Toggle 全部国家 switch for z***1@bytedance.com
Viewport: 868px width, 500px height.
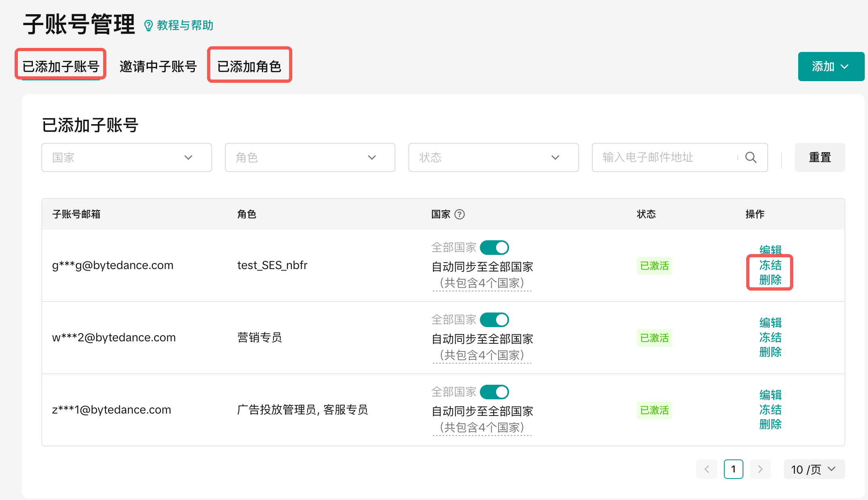pos(494,392)
